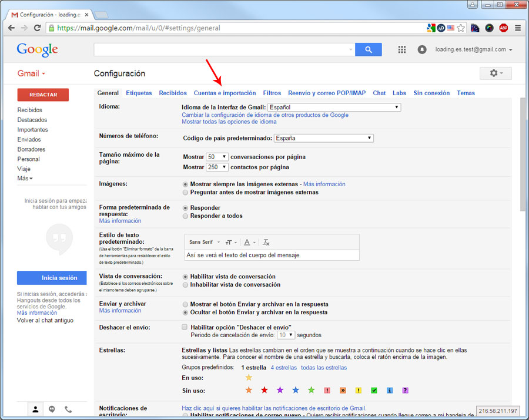The height and width of the screenshot is (420, 529).
Task: Select Ocultar el botón Enviar y archivar
Action: click(185, 313)
